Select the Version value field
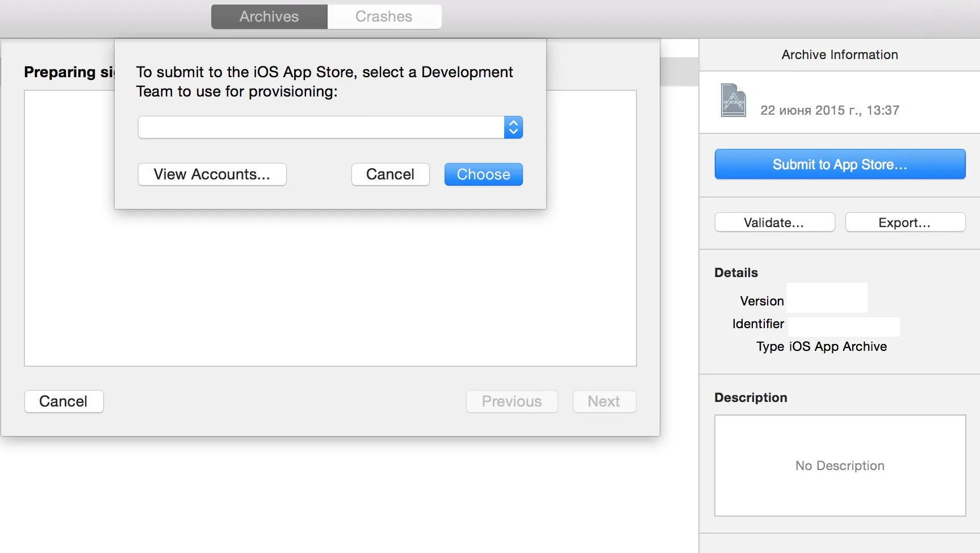 827,298
